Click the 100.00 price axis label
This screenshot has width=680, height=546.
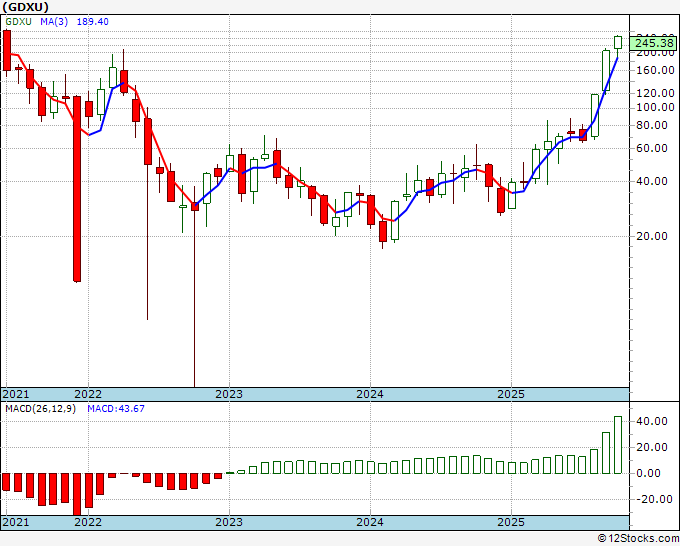(x=655, y=108)
